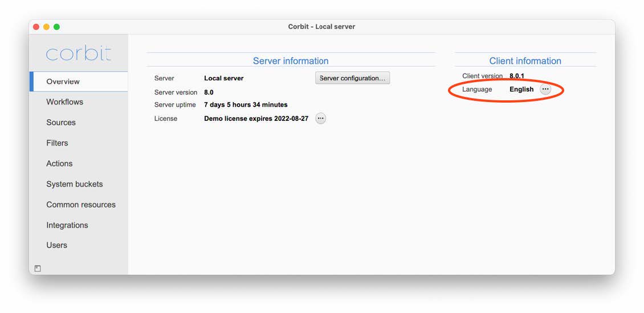Click the 'Server information' heading
This screenshot has height=313, width=644.
click(x=291, y=61)
